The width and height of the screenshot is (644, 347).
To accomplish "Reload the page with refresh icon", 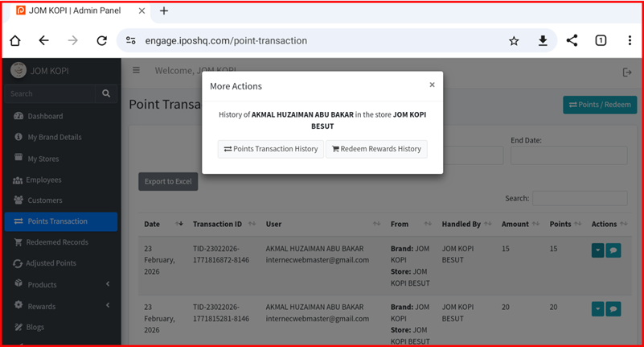I will point(101,41).
